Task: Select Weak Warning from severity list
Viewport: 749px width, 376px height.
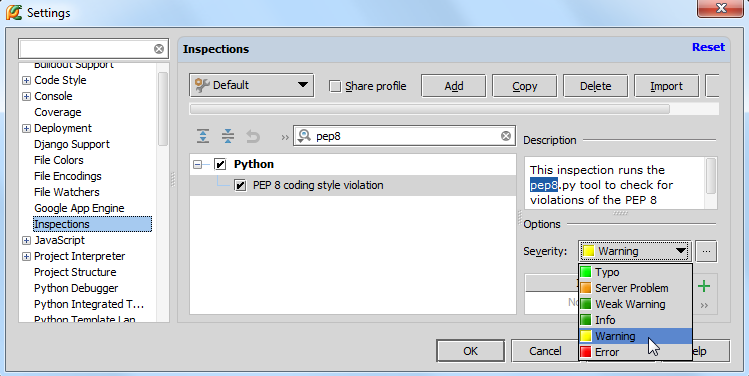Action: click(635, 304)
